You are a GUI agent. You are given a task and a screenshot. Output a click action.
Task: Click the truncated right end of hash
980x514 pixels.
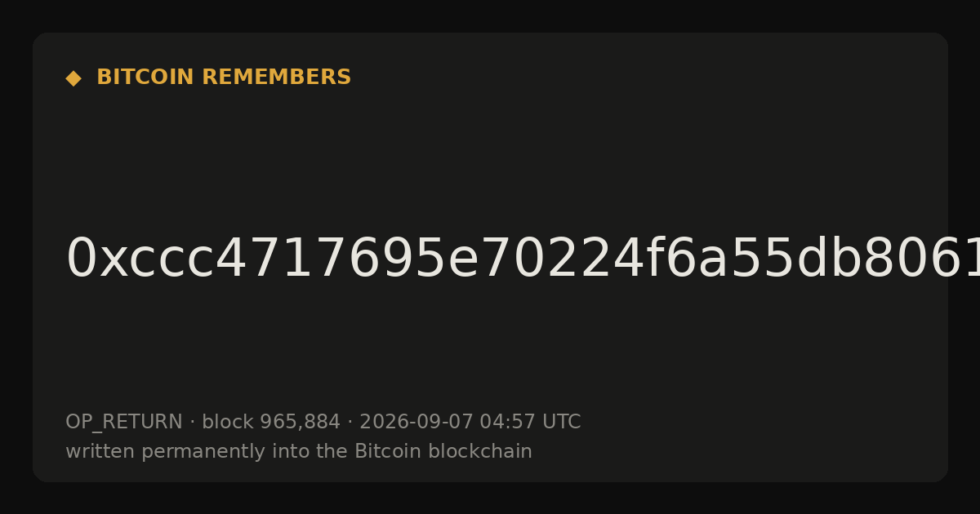pos(964,259)
